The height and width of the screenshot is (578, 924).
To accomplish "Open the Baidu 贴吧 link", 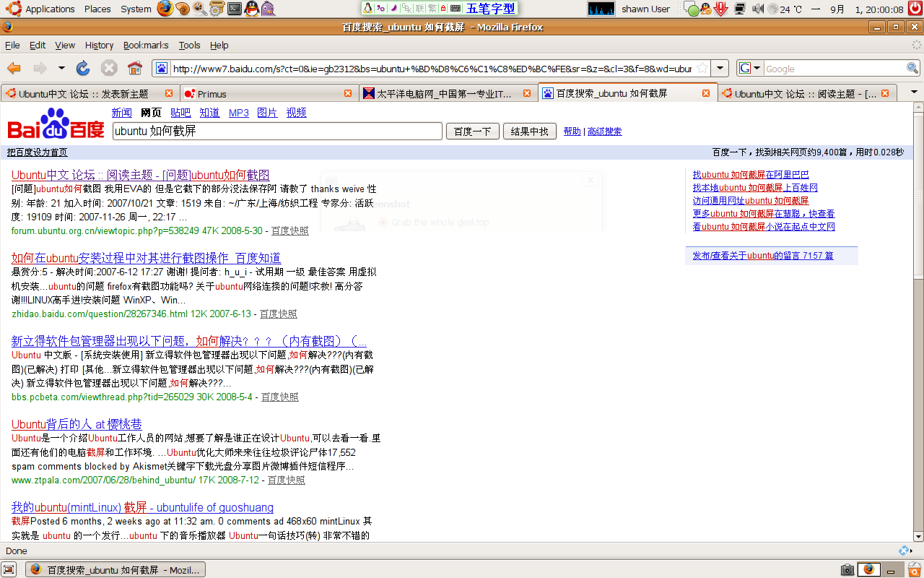I will pyautogui.click(x=180, y=113).
